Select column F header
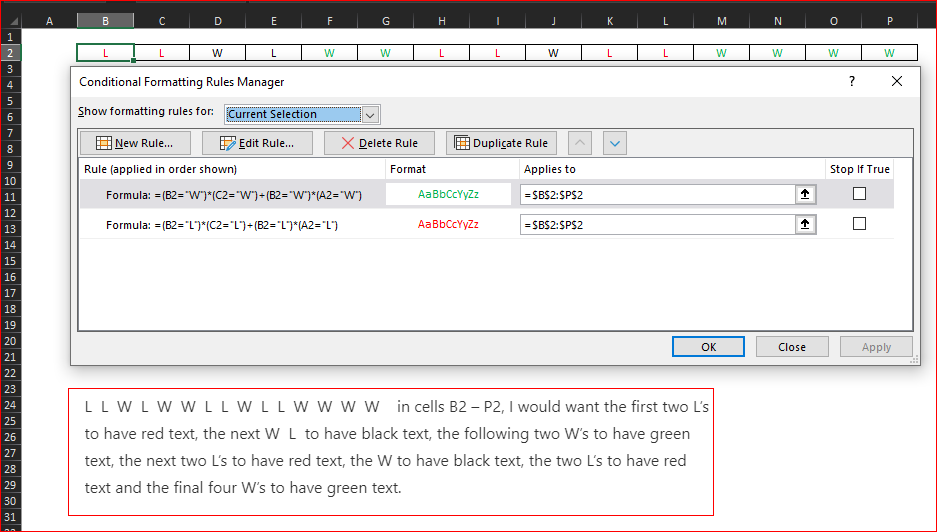Image resolution: width=937 pixels, height=532 pixels. point(329,21)
